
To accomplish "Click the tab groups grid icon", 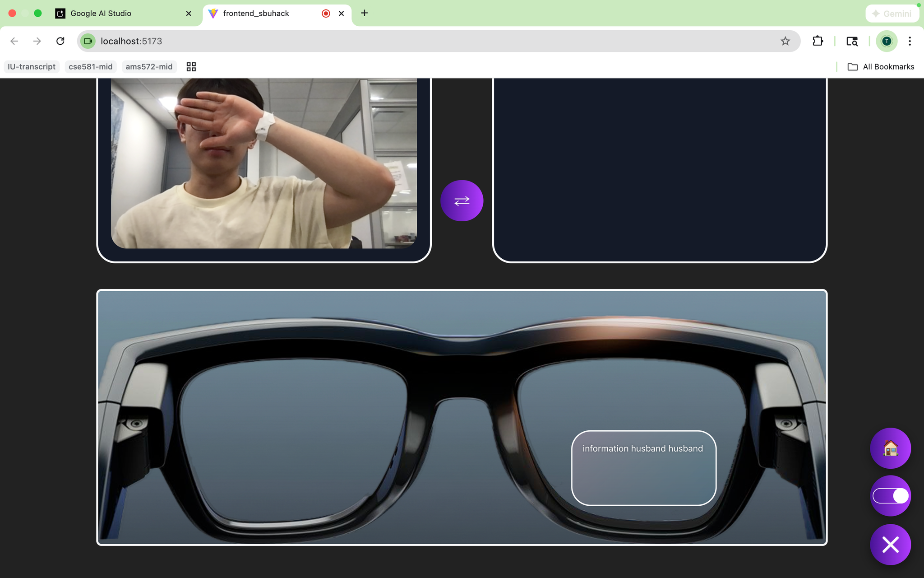I will click(191, 67).
